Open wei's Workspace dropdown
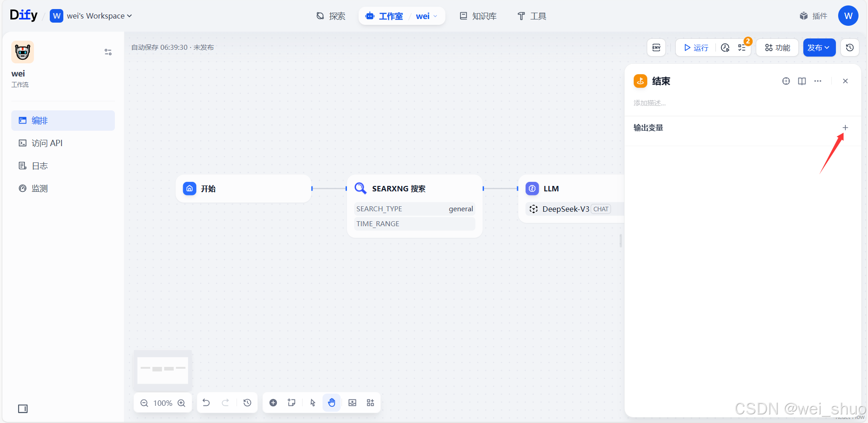The height and width of the screenshot is (423, 868). point(91,16)
